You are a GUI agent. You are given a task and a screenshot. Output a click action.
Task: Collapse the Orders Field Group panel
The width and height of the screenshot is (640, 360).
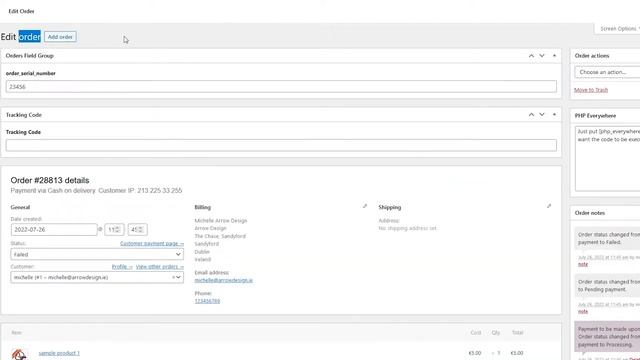point(554,56)
